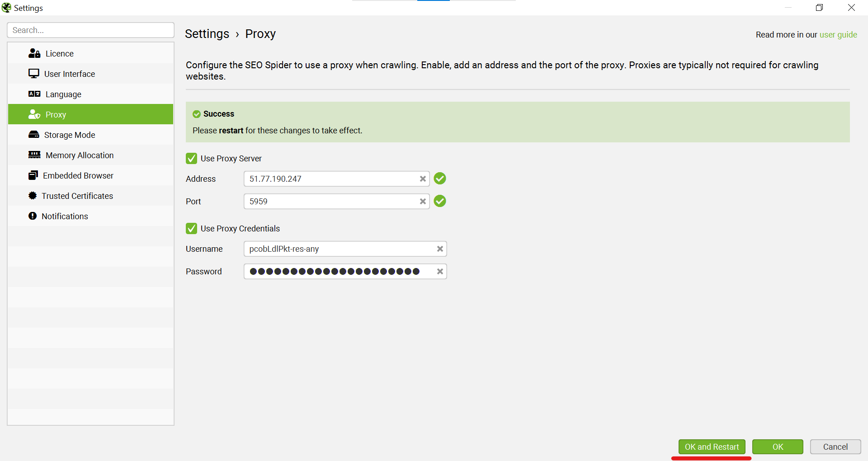Uncheck Use Proxy Server checkbox
Image resolution: width=868 pixels, height=461 pixels.
coord(192,159)
